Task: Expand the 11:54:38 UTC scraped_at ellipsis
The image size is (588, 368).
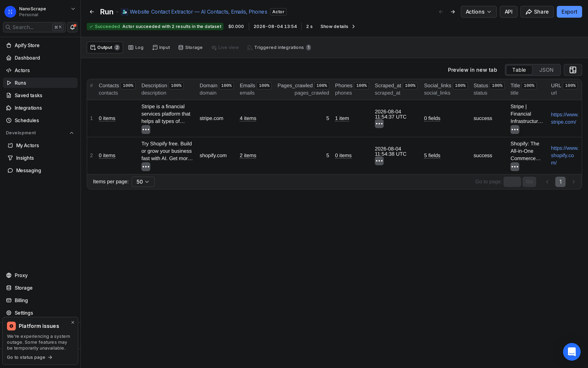Action: (x=379, y=161)
